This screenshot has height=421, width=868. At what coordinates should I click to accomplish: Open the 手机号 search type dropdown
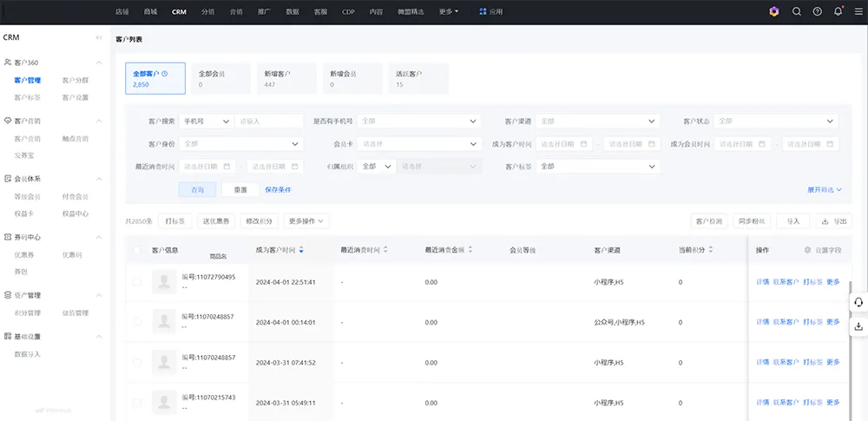pyautogui.click(x=206, y=121)
